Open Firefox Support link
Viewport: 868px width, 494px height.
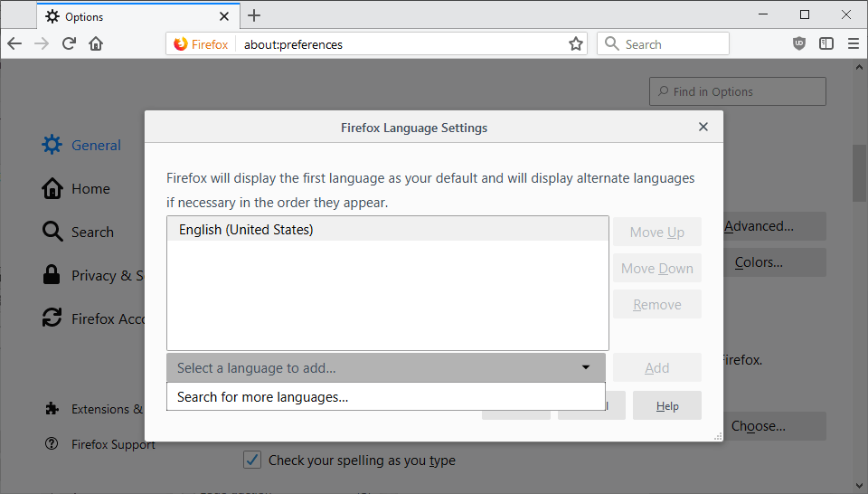point(100,444)
